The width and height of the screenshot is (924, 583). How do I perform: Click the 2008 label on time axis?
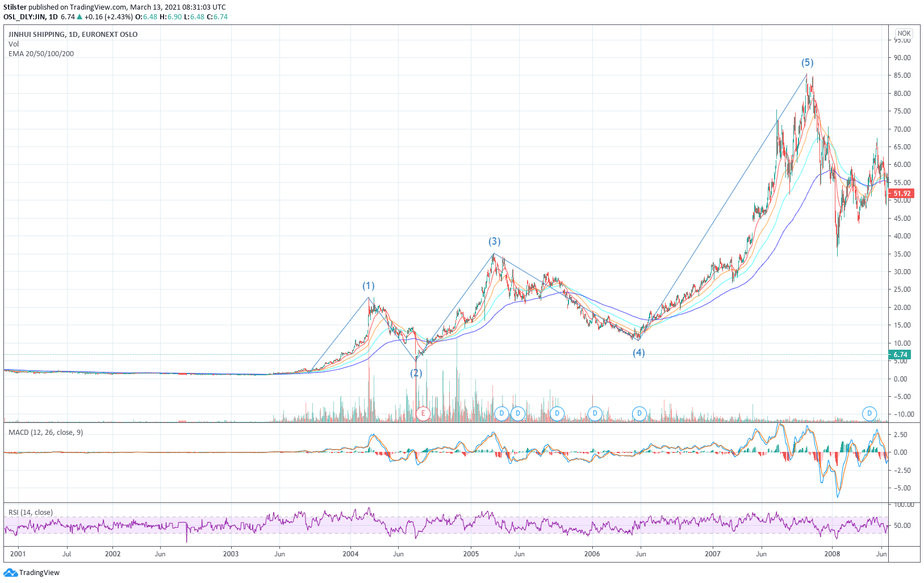pos(832,553)
